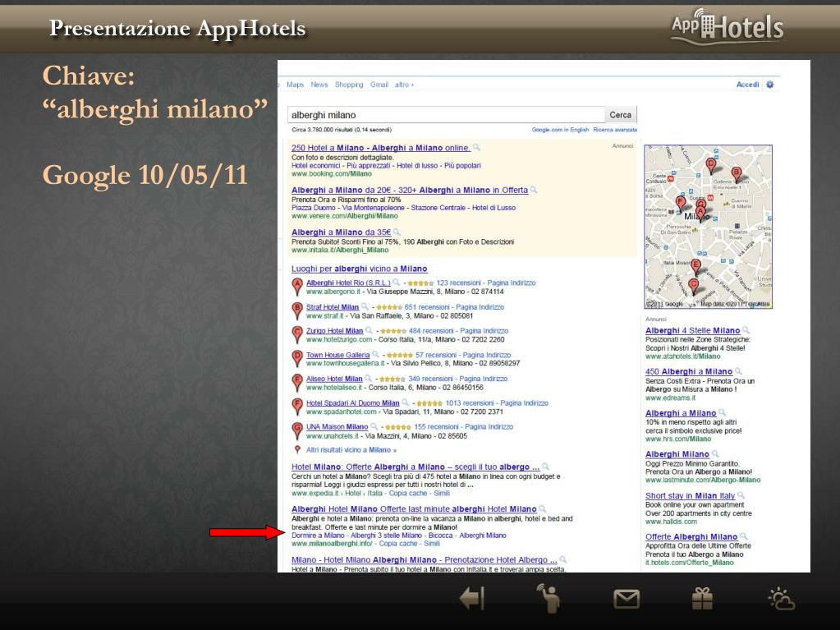Open UNA Maison Milano result link
This screenshot has height=630, width=840.
click(337, 427)
